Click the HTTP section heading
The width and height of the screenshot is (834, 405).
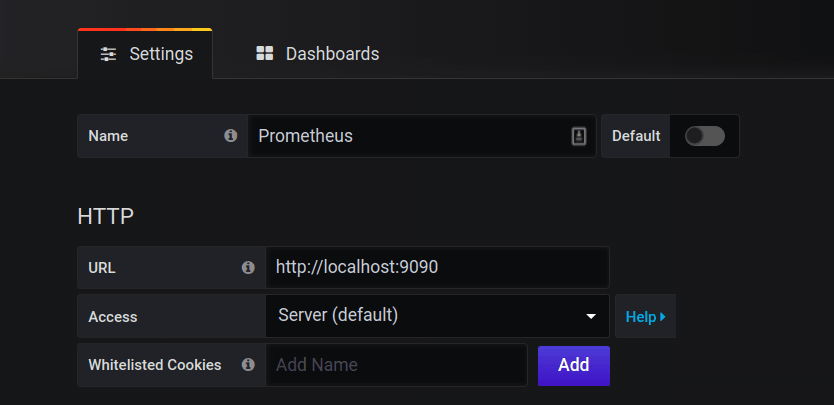105,217
